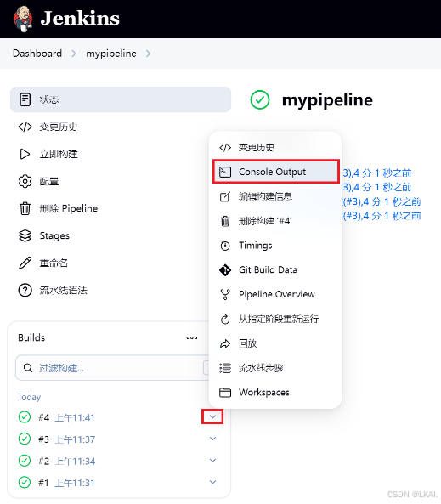Click the code brackets icon in sidebar
This screenshot has height=504, width=441.
tap(25, 127)
